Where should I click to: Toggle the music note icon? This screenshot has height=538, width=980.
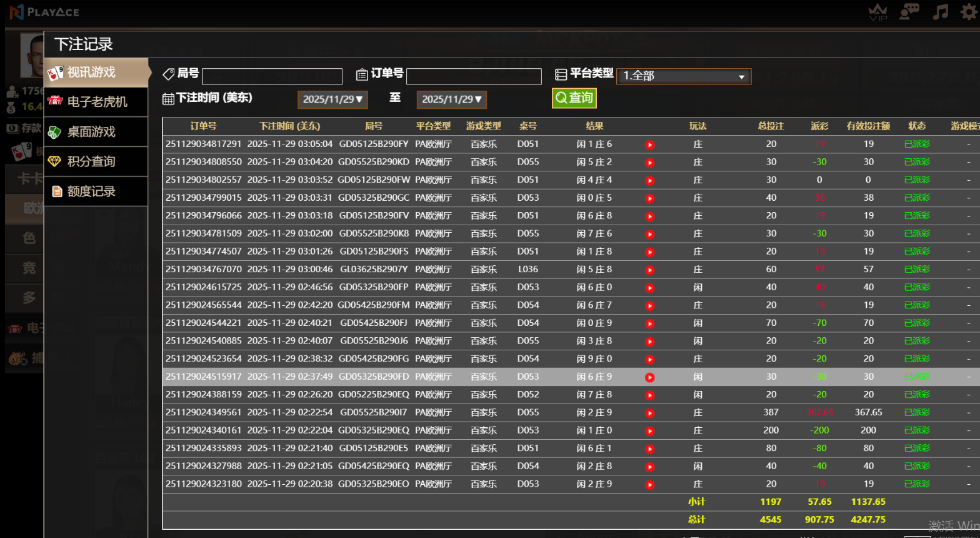940,12
